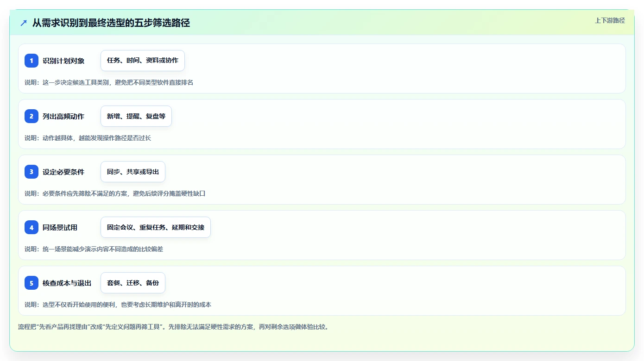
Task: Click note 动作越具体，越能发现操作路径是否过长
Action: click(x=88, y=138)
